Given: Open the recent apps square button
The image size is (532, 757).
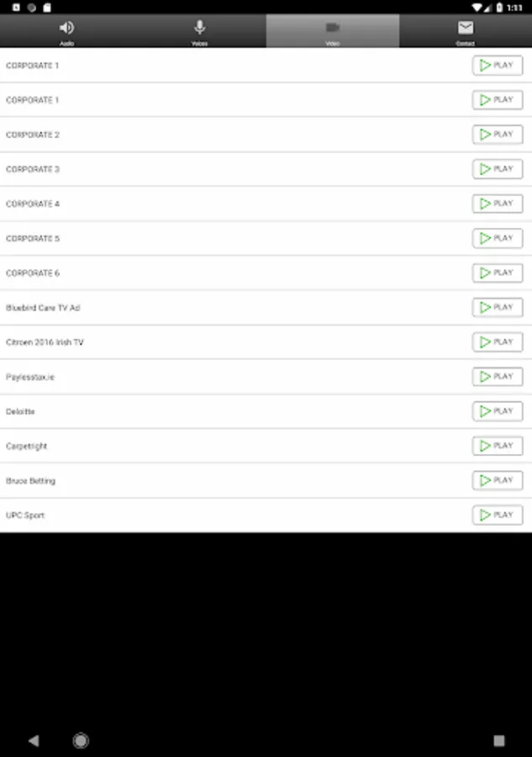Looking at the screenshot, I should pyautogui.click(x=499, y=740).
